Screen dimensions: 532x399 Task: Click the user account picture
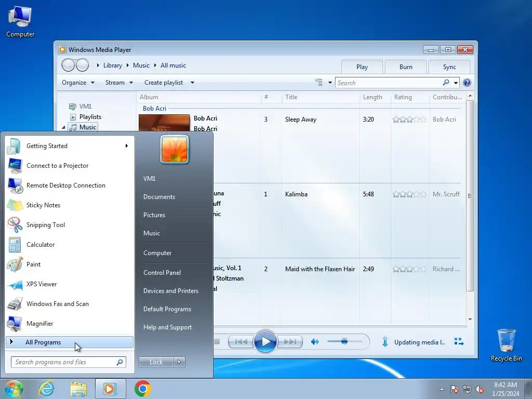[x=175, y=149]
